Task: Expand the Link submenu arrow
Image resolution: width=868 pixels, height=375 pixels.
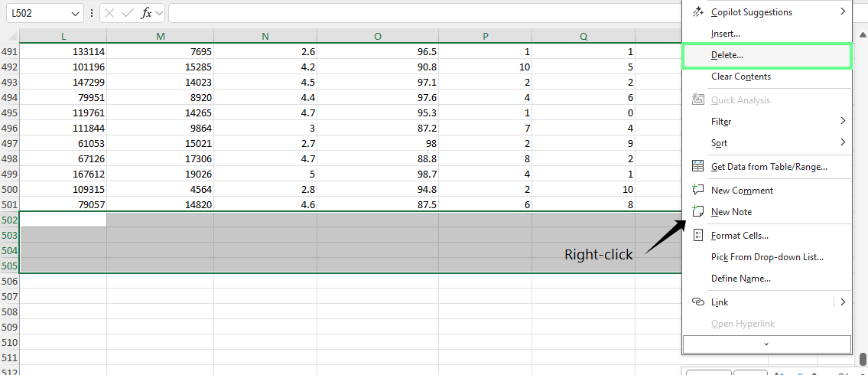Action: pyautogui.click(x=843, y=302)
